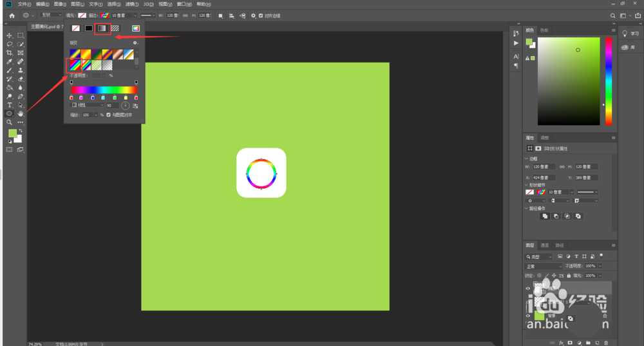The width and height of the screenshot is (644, 346).
Task: Choose the gradient fill type icon
Action: 102,28
